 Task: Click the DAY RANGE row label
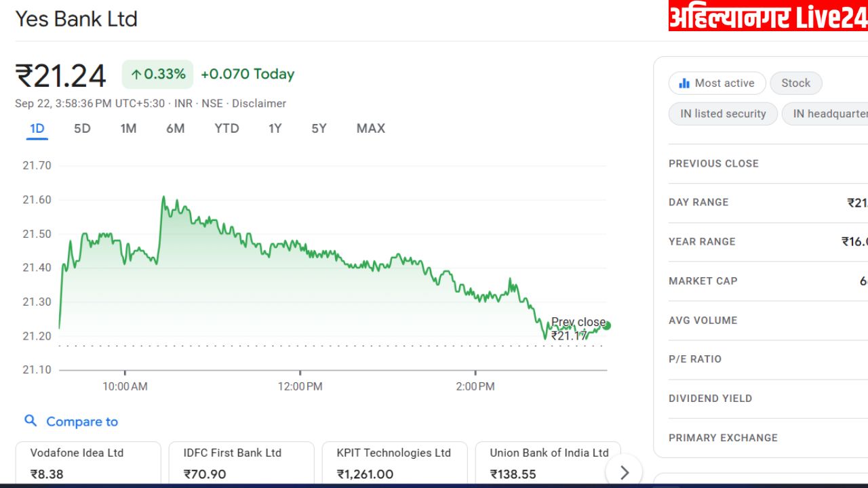point(698,202)
